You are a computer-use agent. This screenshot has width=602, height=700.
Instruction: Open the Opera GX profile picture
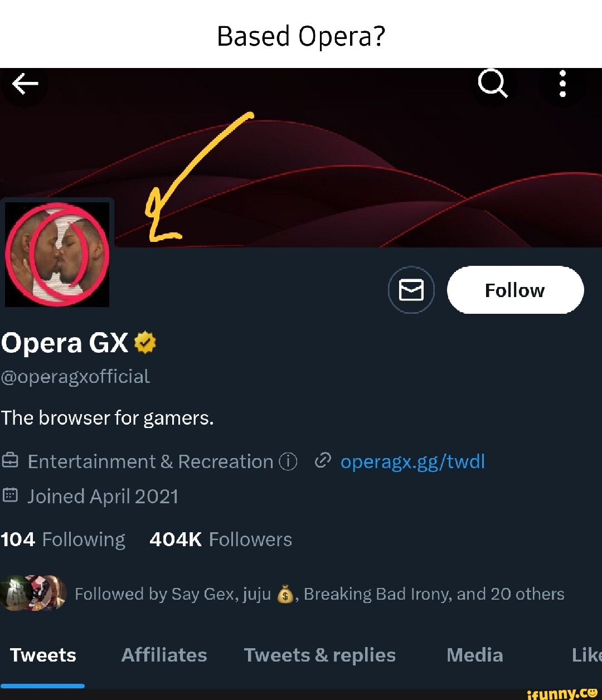57,254
